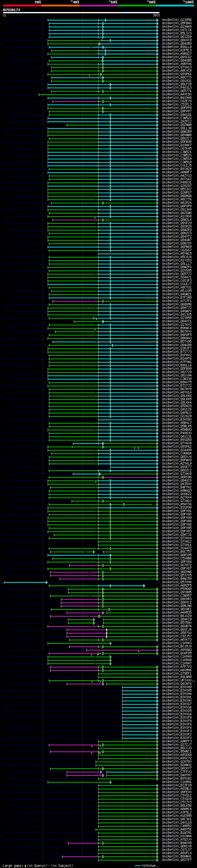Click the red ~20% identity legend bar

[x=22, y=6]
